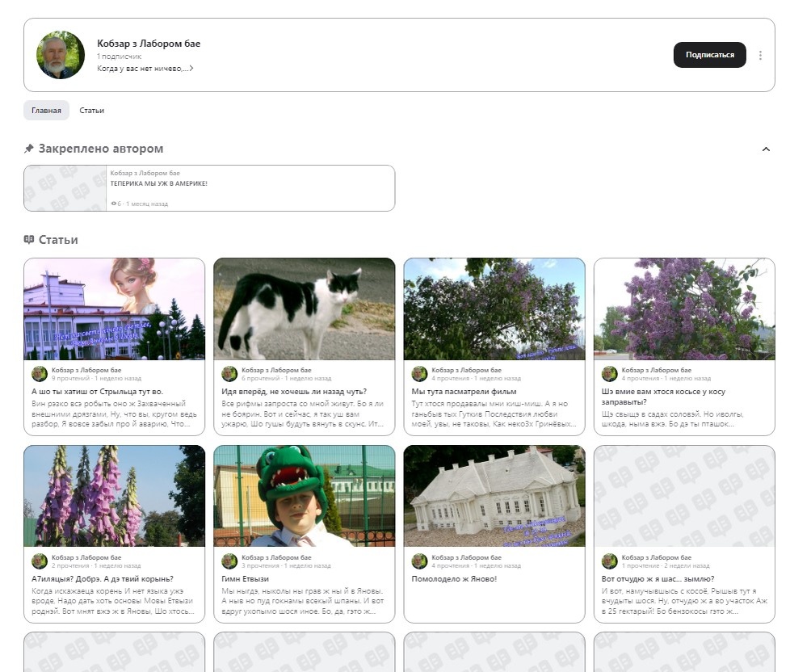
Task: Click author name on 'Помолодело ж Яново!' card
Action: point(466,557)
